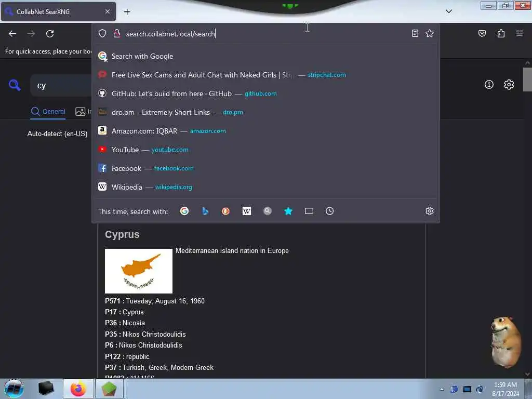Click the animated hamster on desktop

[x=506, y=342]
